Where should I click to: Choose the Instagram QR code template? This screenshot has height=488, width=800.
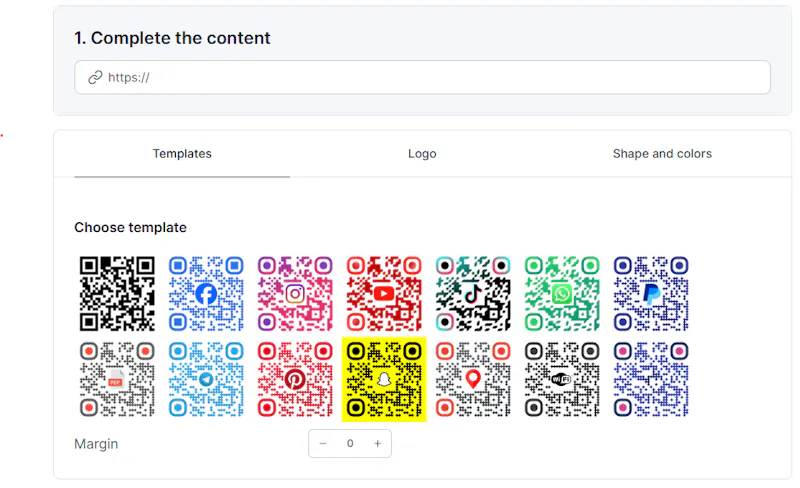295,294
